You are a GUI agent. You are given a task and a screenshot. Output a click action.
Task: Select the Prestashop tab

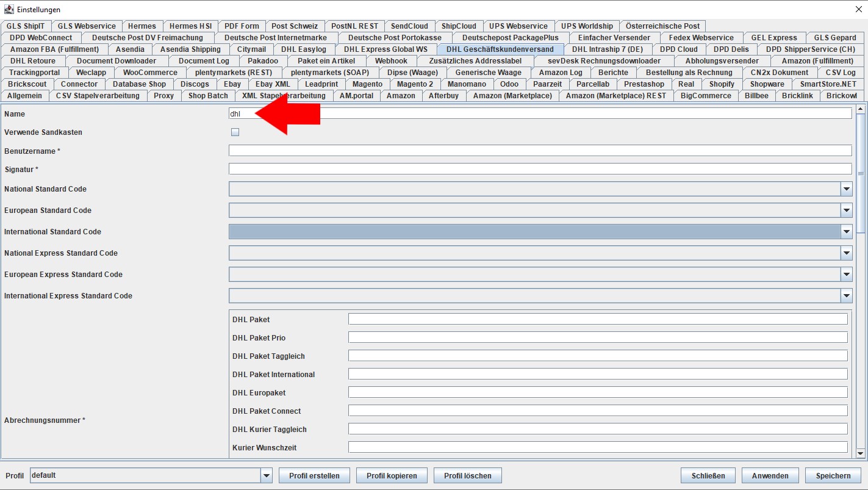pos(644,84)
